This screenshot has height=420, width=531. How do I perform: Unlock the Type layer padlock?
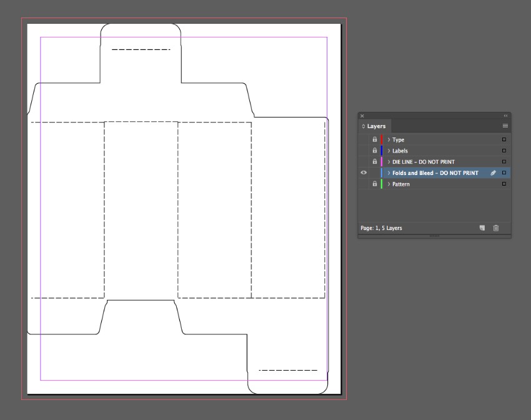[375, 140]
